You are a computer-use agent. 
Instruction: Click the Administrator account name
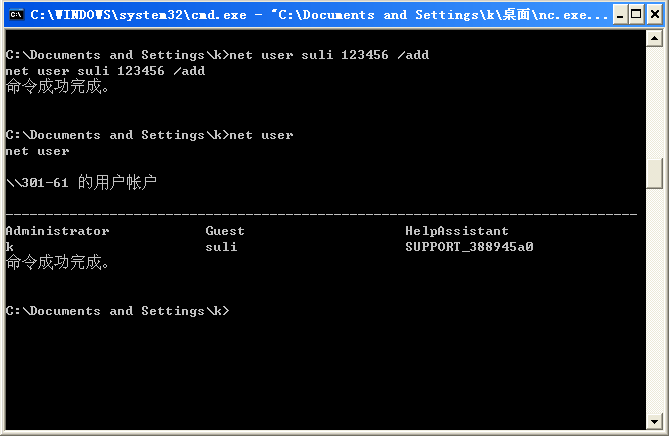(x=57, y=231)
